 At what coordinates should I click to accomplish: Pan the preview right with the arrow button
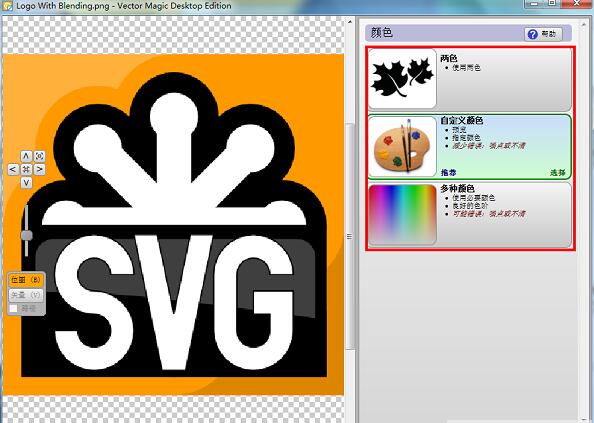coord(39,169)
